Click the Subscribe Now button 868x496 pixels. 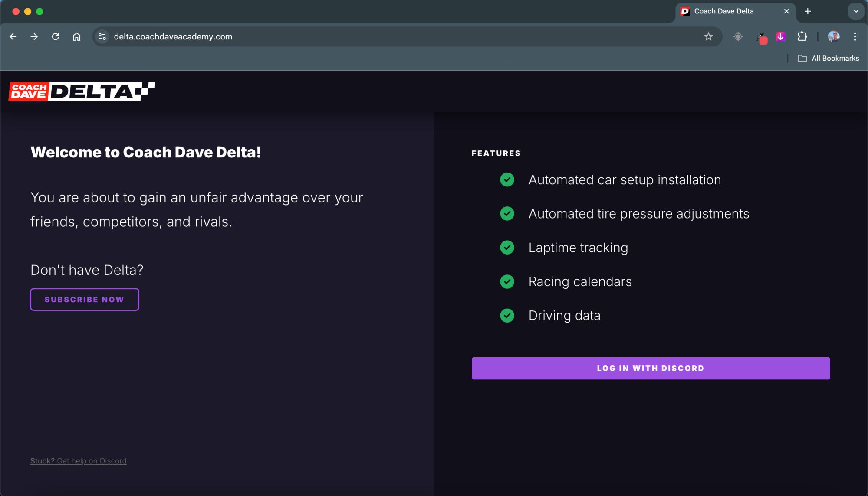[x=85, y=300]
